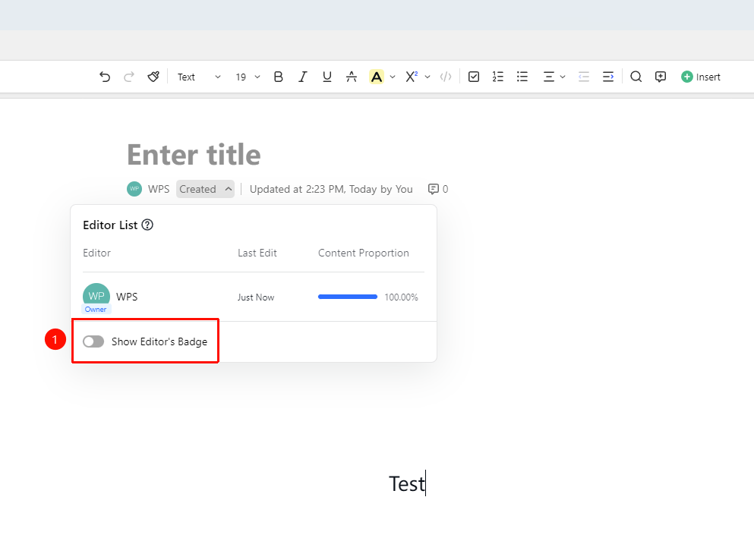This screenshot has width=754, height=560.
Task: Click the Content Proportion progress bar
Action: tap(348, 297)
